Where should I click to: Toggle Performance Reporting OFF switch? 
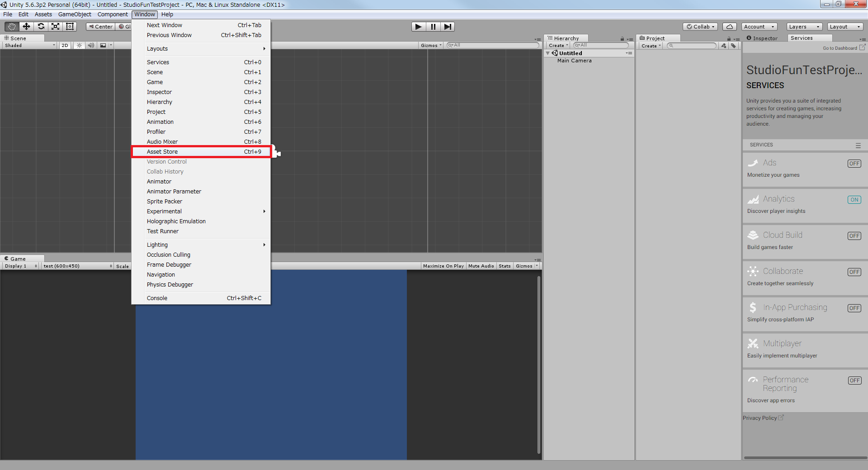click(x=854, y=381)
